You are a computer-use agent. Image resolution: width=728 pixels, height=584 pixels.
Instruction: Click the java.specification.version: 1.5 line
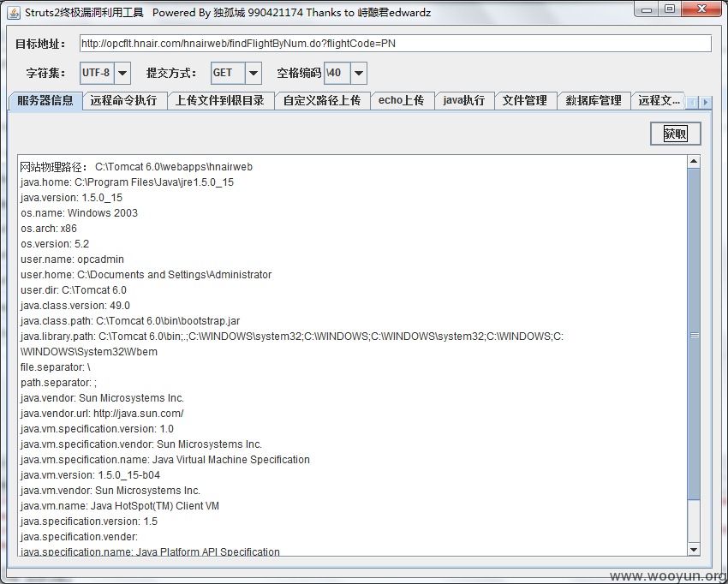89,521
